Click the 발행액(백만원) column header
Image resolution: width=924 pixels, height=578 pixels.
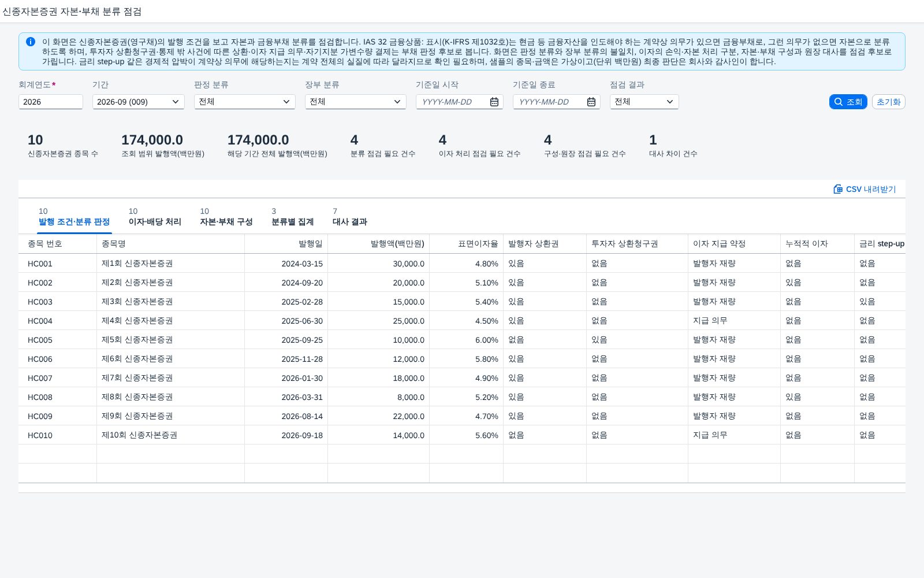[379, 244]
